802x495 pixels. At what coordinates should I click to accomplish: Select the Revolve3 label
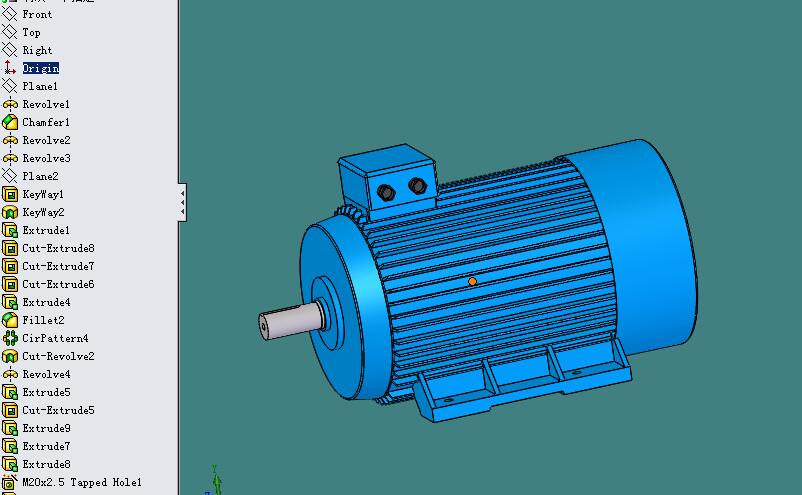[47, 158]
